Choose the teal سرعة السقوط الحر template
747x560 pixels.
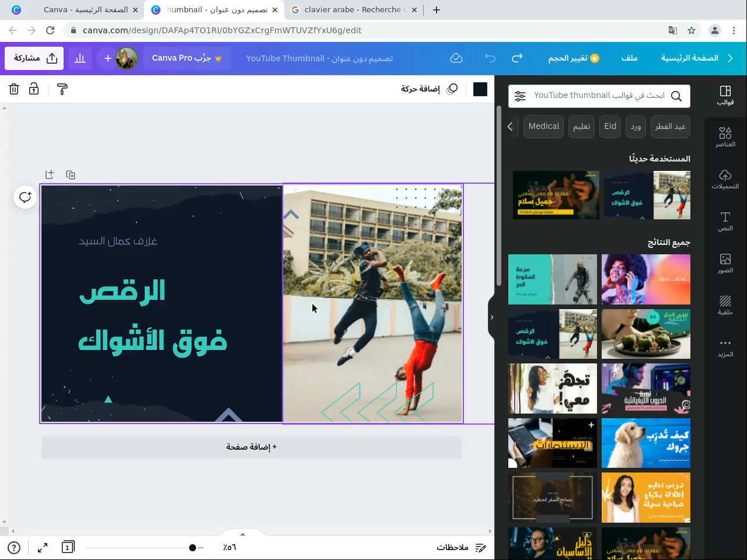coord(553,279)
